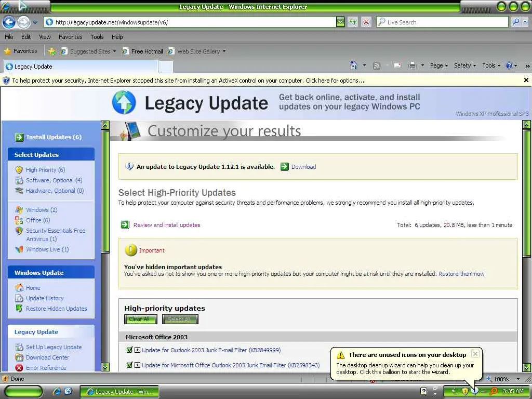This screenshot has height=399, width=532.
Task: Click inside the Live Search box
Action: [x=442, y=22]
